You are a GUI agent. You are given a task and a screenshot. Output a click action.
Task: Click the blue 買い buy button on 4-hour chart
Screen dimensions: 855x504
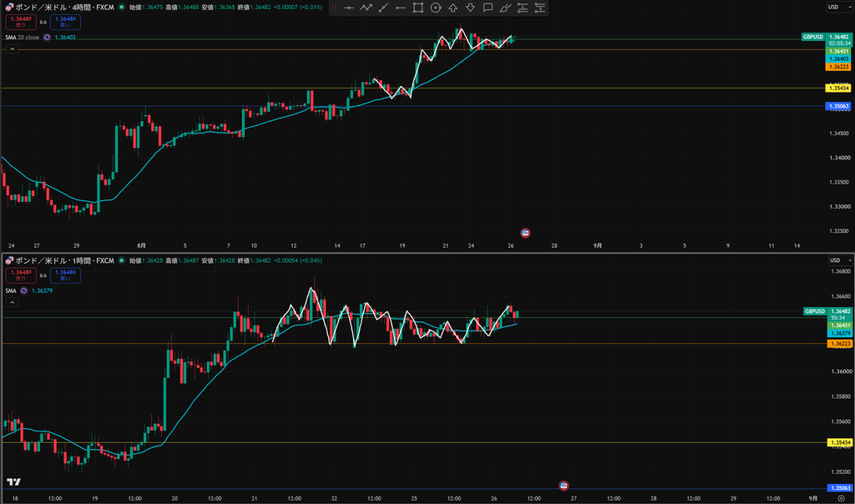pyautogui.click(x=65, y=22)
